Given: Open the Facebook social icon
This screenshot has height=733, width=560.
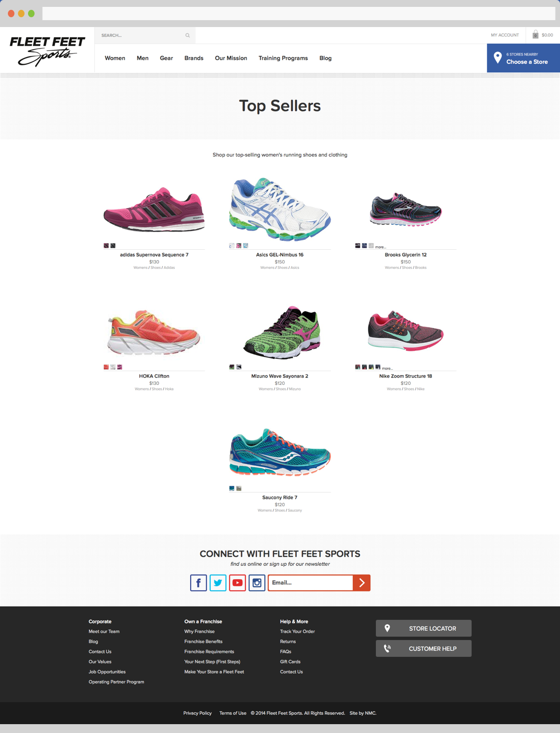Looking at the screenshot, I should click(198, 583).
